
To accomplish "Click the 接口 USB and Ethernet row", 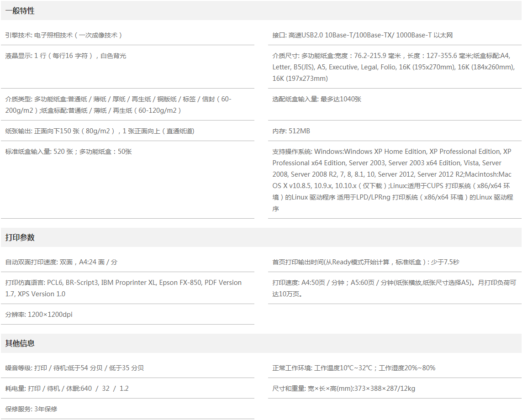I will [x=362, y=35].
